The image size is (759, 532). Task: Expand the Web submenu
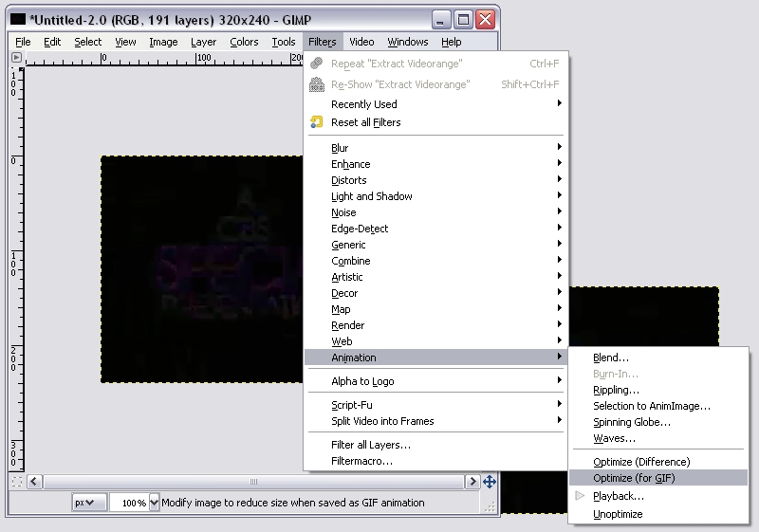click(x=435, y=341)
